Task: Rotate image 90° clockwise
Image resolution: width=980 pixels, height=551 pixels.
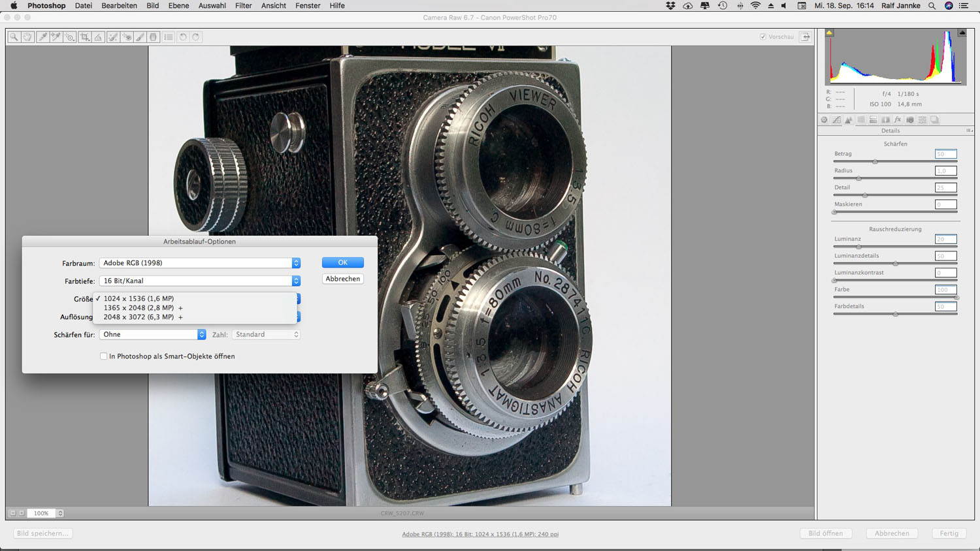Action: coord(196,37)
